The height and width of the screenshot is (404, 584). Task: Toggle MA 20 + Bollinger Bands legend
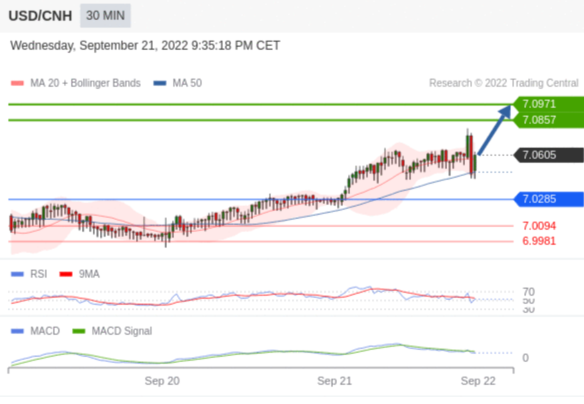[x=85, y=83]
